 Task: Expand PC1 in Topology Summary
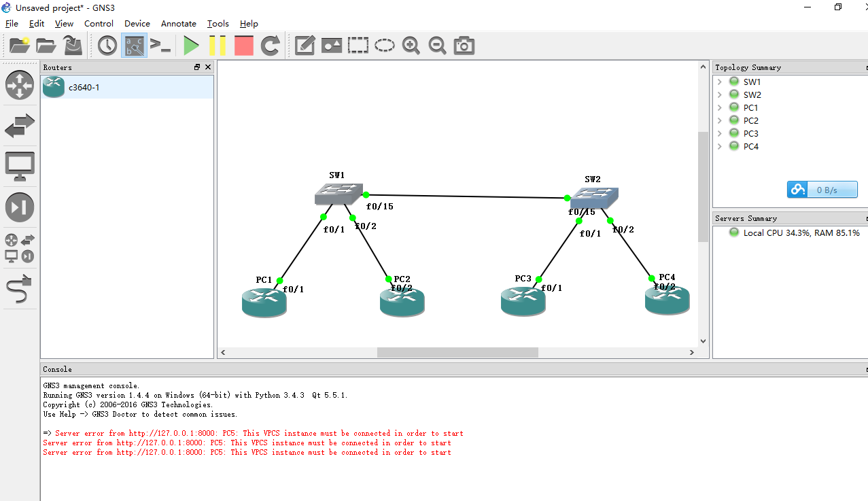pyautogui.click(x=720, y=107)
